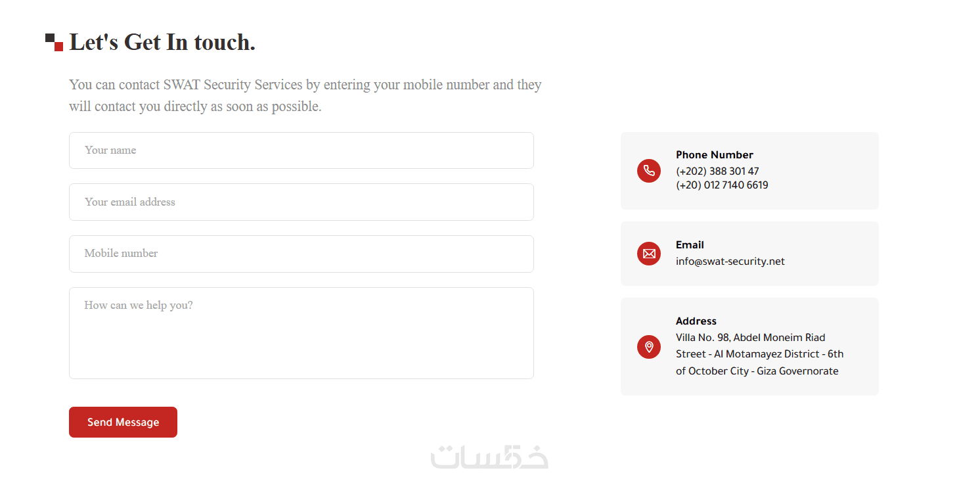Click the bold Email label

(x=690, y=245)
